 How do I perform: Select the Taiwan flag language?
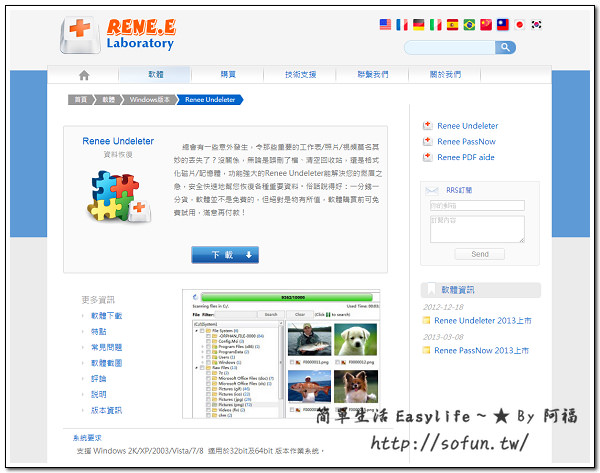point(503,24)
